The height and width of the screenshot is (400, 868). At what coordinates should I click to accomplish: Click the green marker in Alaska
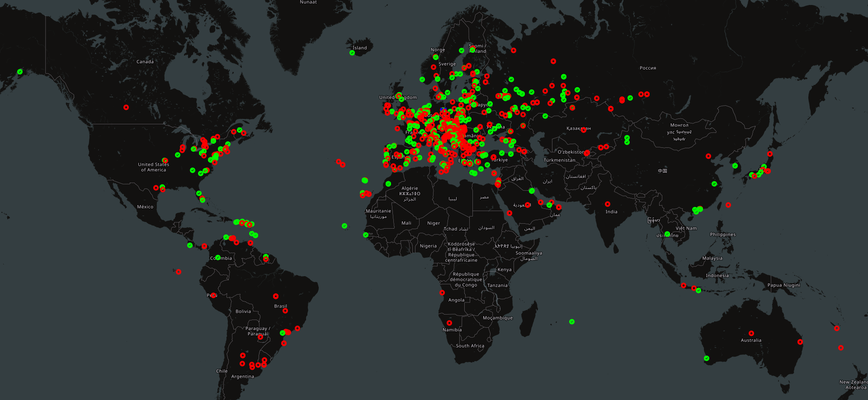(20, 71)
